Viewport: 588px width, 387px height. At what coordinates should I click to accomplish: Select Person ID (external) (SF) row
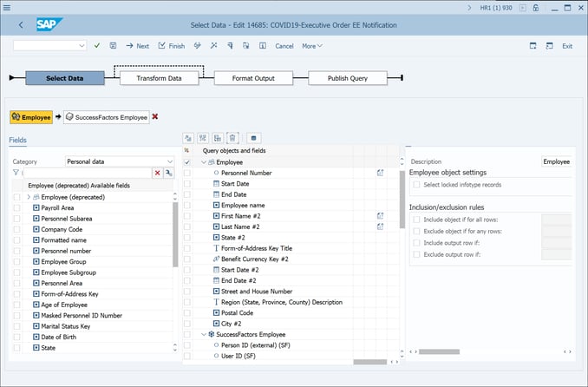click(x=255, y=345)
